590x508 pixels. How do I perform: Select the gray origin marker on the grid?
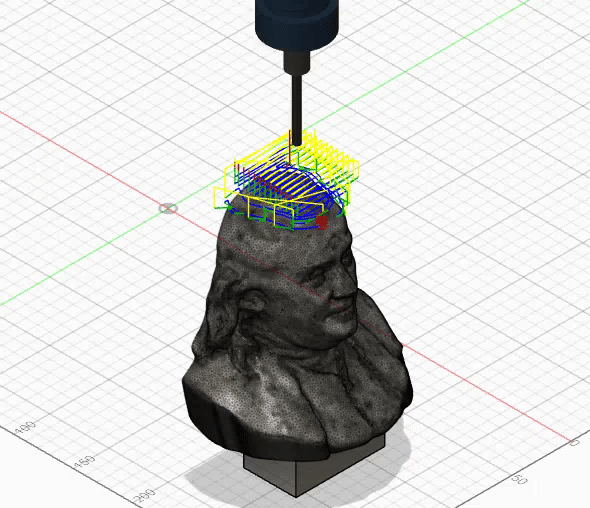coord(167,208)
